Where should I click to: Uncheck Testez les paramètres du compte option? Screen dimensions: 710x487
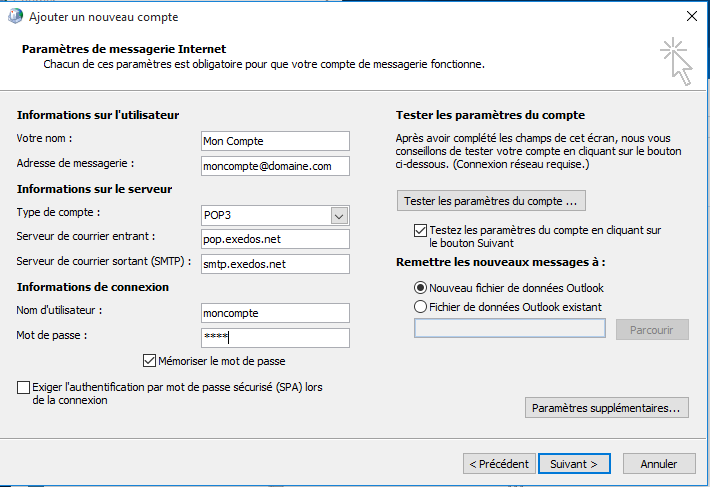pos(420,230)
